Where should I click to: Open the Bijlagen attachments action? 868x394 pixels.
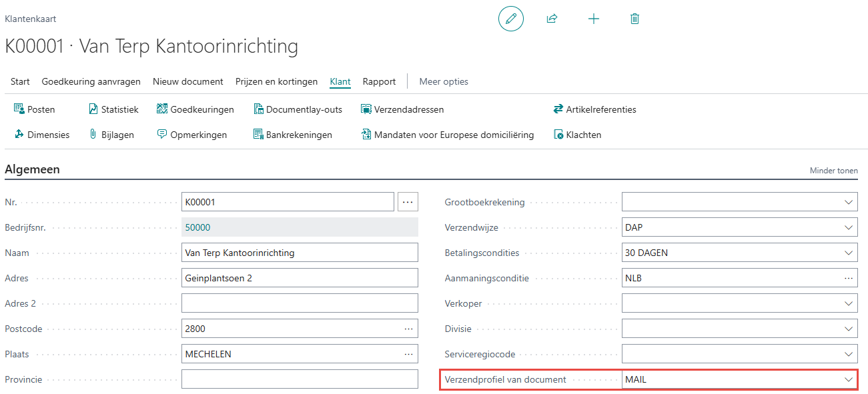coord(111,135)
